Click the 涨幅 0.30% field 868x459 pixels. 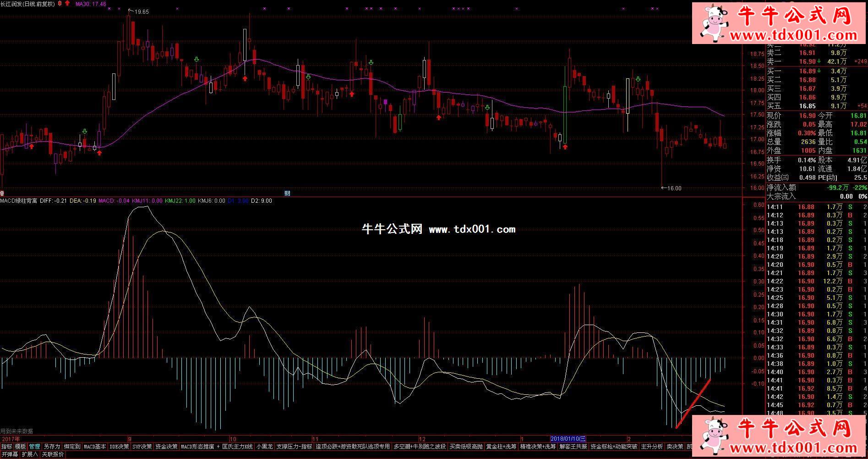pyautogui.click(x=791, y=133)
